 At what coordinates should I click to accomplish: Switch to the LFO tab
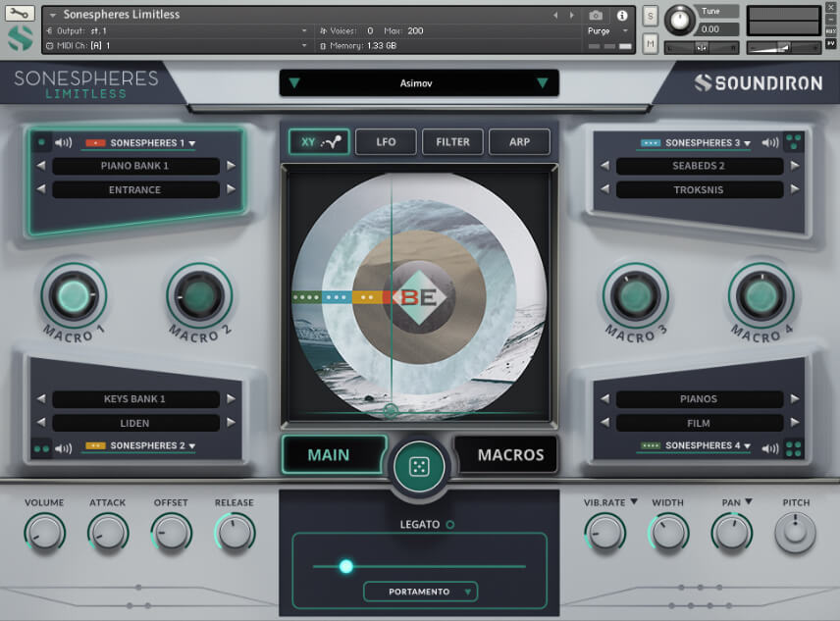click(x=386, y=142)
